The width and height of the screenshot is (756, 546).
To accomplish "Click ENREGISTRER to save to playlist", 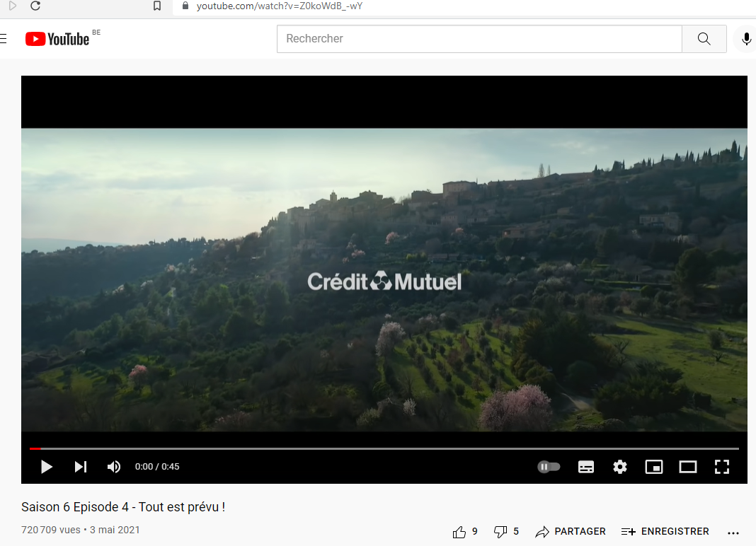I will point(665,532).
